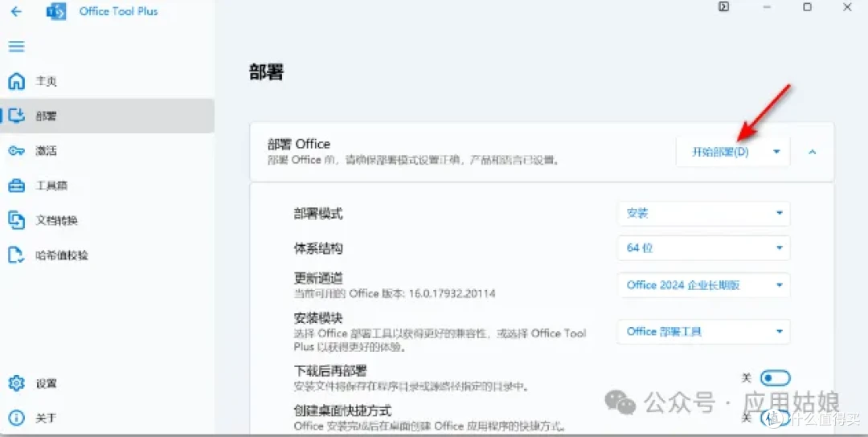
Task: Open the 主页 page
Action: pyautogui.click(x=107, y=81)
